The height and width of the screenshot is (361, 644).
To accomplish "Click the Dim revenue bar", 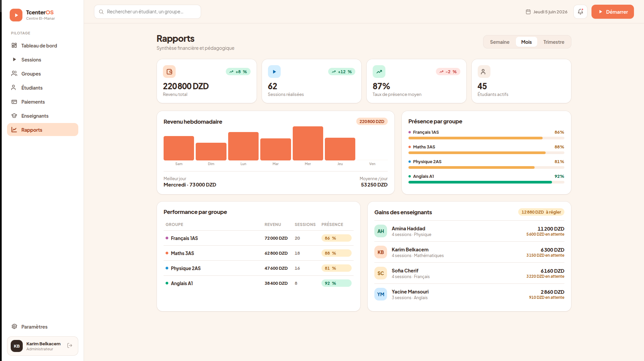I will point(211,151).
